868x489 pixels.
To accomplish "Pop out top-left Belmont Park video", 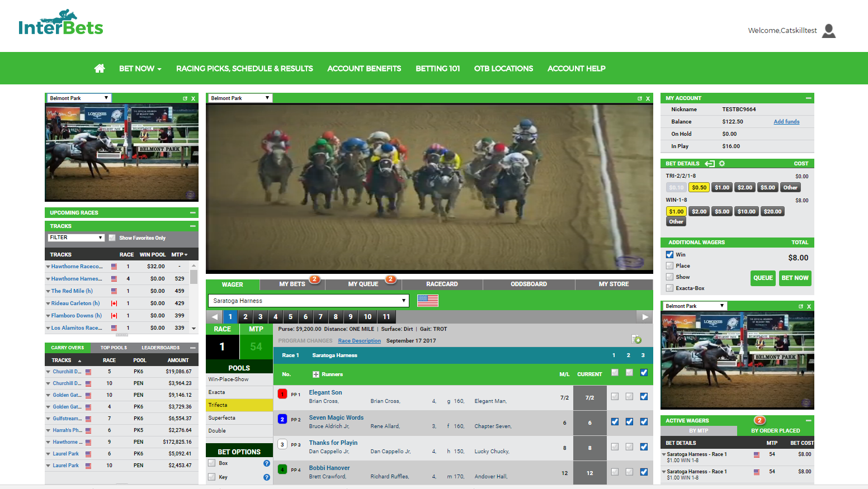I will click(185, 98).
